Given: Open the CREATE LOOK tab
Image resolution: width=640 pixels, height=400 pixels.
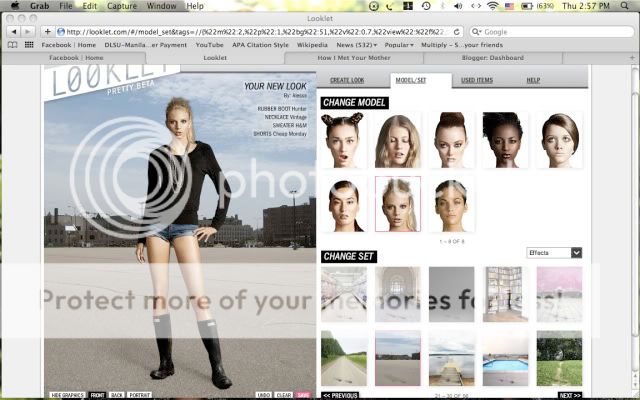Looking at the screenshot, I should [x=347, y=80].
